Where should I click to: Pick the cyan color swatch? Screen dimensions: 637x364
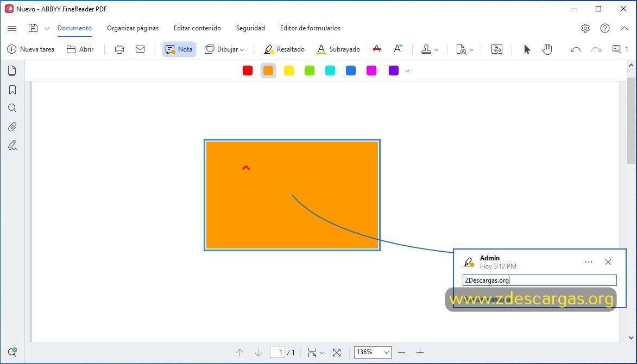point(330,71)
